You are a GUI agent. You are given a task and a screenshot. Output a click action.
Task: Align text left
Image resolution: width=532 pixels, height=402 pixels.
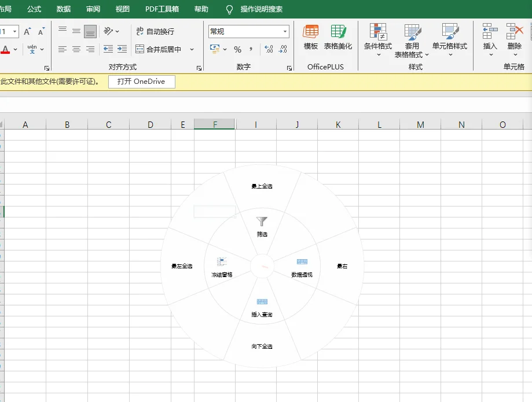point(63,49)
